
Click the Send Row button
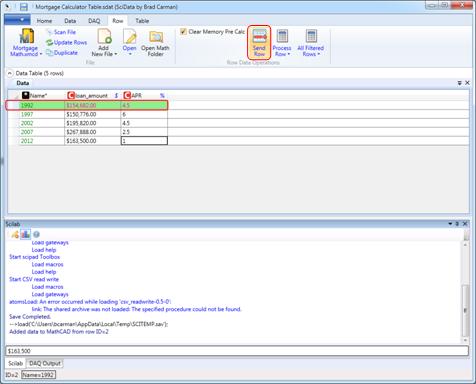tap(259, 43)
